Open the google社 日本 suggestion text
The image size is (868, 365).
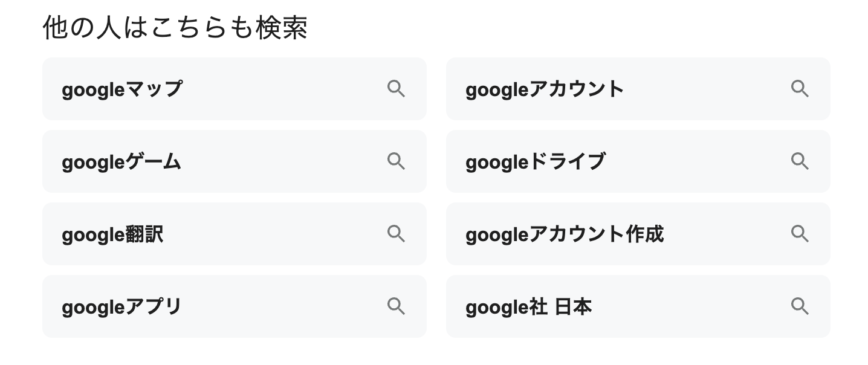pyautogui.click(x=528, y=307)
